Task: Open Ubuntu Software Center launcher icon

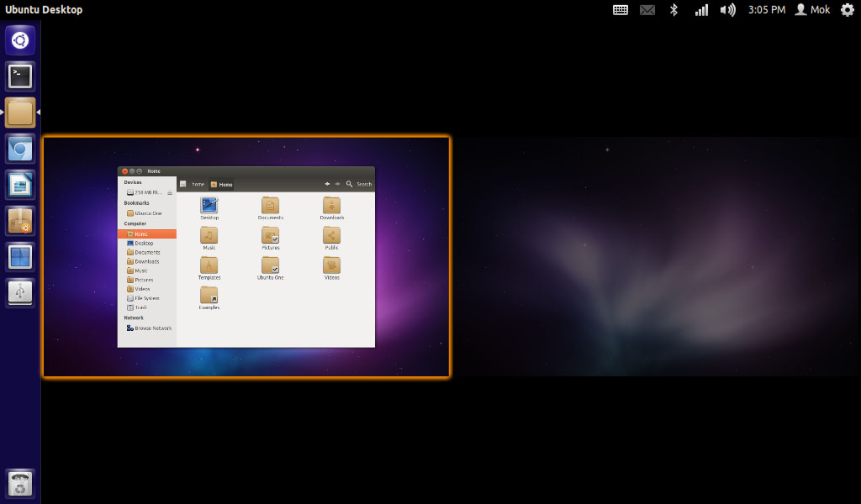Action: (20, 221)
